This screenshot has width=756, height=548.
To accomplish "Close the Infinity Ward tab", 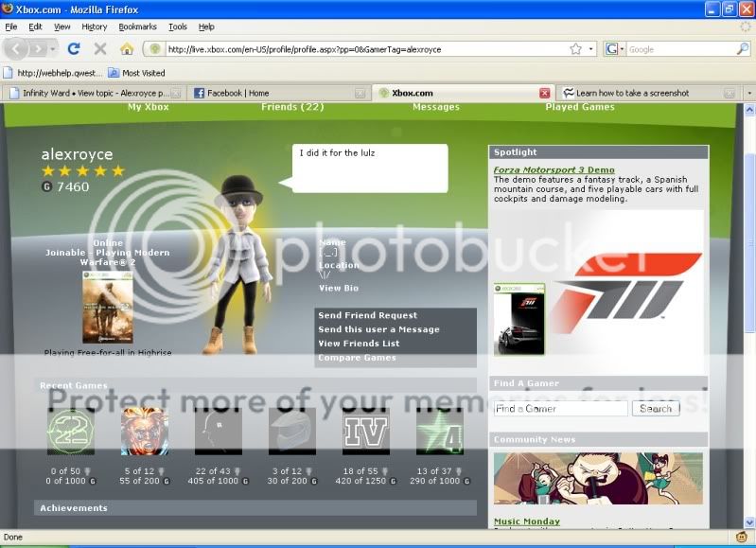I will [177, 93].
